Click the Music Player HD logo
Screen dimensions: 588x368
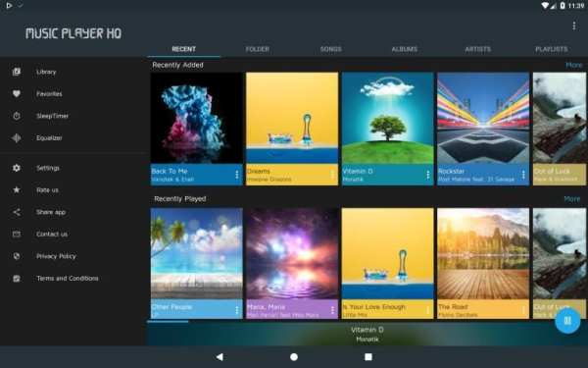[73, 33]
